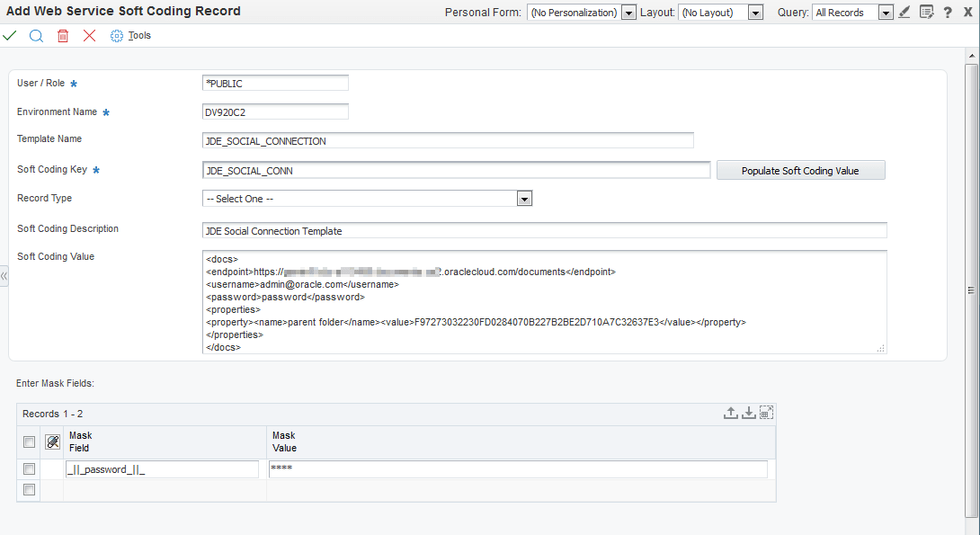This screenshot has width=980, height=535.
Task: Open the Personal Form dropdown
Action: tap(628, 13)
